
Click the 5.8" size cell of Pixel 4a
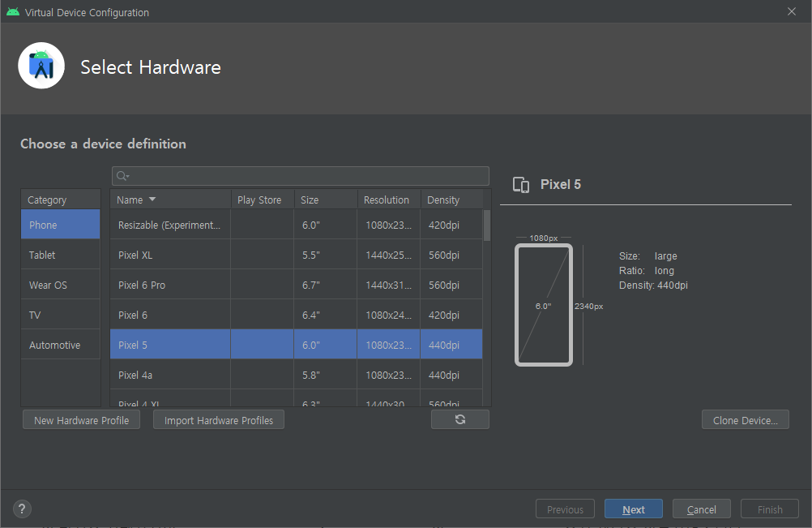pos(326,375)
